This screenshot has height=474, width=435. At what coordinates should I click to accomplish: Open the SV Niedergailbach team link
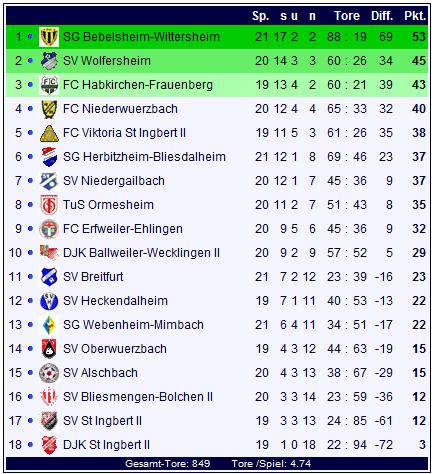[114, 181]
